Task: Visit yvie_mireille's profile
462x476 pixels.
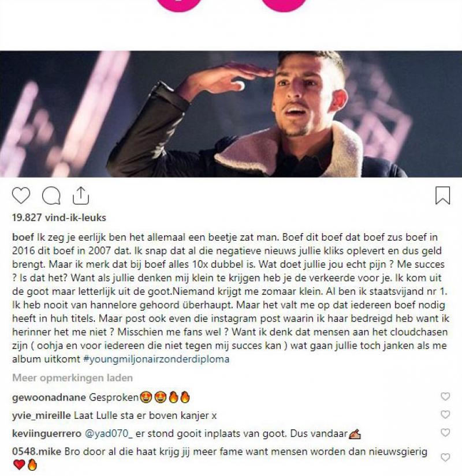Action: pyautogui.click(x=42, y=415)
